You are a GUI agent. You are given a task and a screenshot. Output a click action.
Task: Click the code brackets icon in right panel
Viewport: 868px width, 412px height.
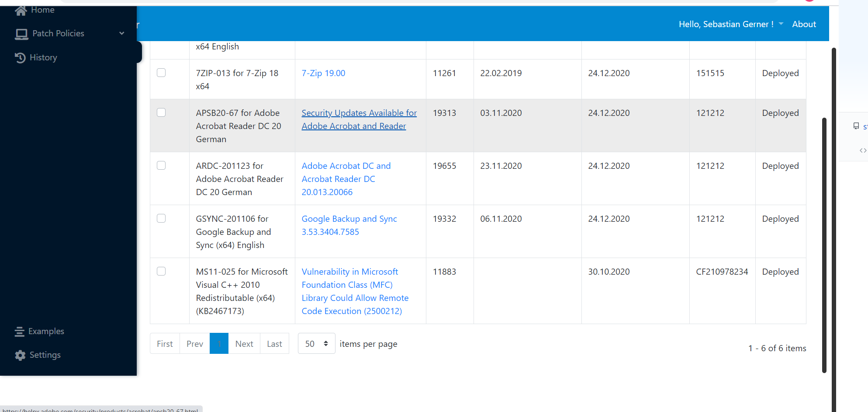[x=863, y=150]
